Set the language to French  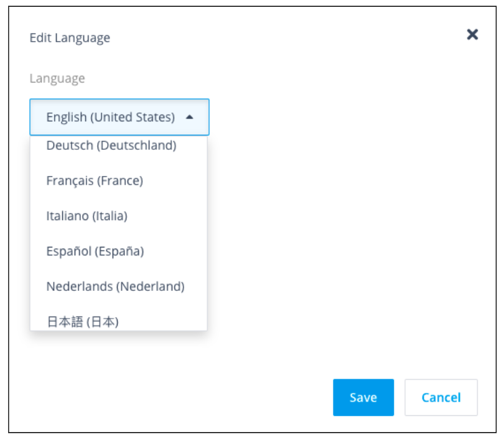[x=95, y=181]
